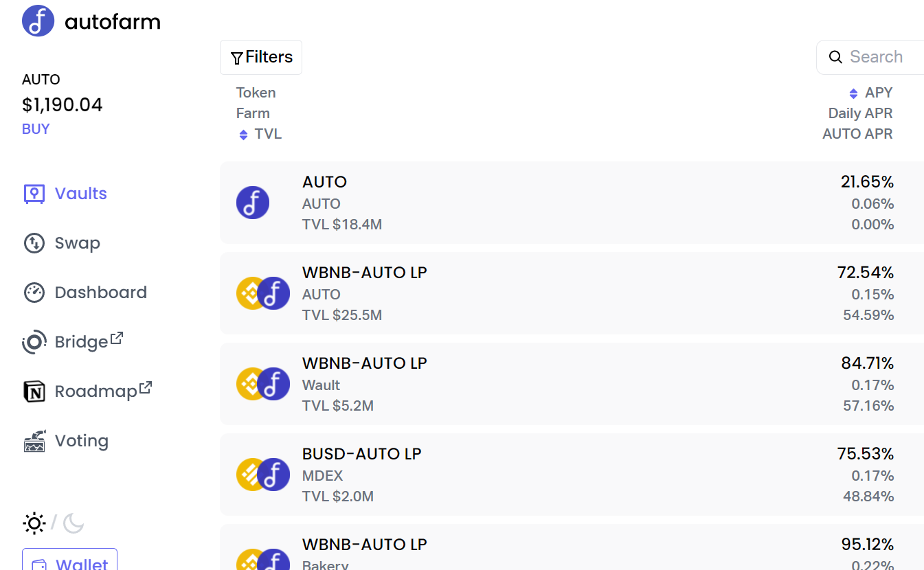Switch to dark mode moon icon
This screenshot has height=570, width=924.
[74, 524]
